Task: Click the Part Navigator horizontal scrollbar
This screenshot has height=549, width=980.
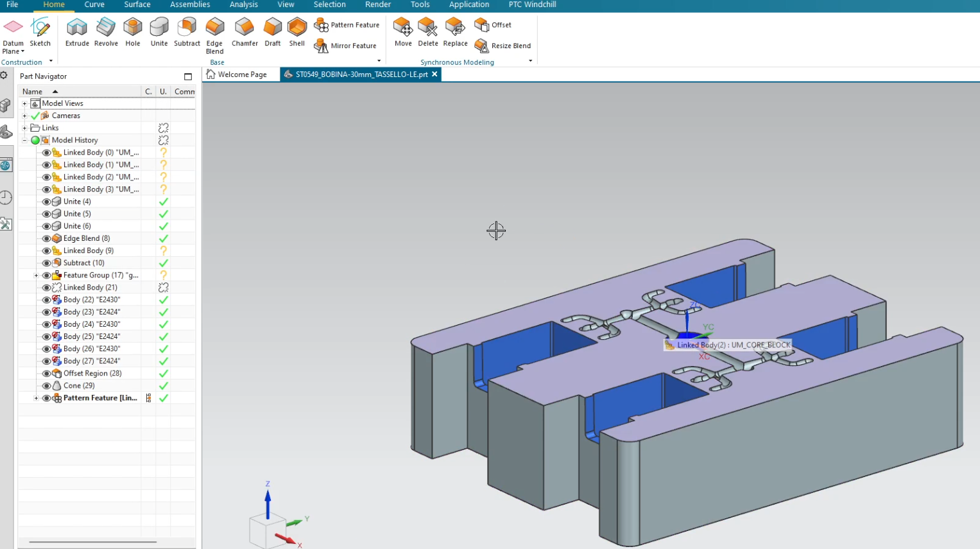Action: pyautogui.click(x=93, y=543)
